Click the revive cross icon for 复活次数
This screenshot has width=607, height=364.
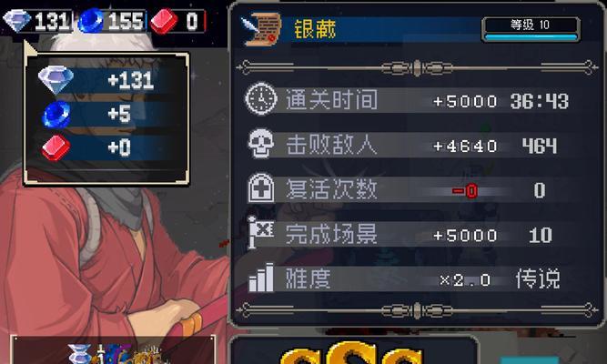(x=261, y=187)
